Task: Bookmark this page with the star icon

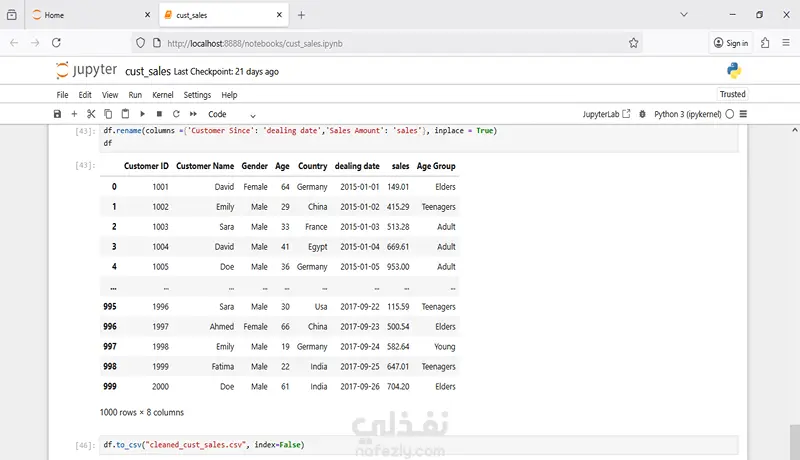Action: 633,43
